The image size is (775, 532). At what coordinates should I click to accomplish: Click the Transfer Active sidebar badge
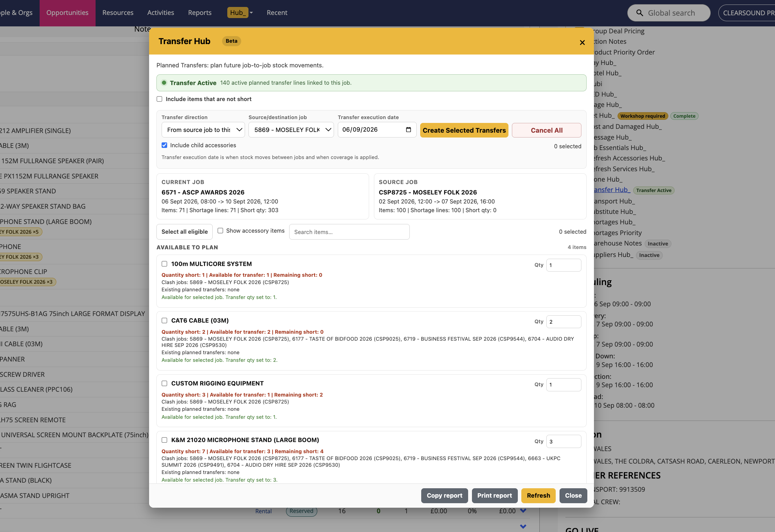point(654,190)
